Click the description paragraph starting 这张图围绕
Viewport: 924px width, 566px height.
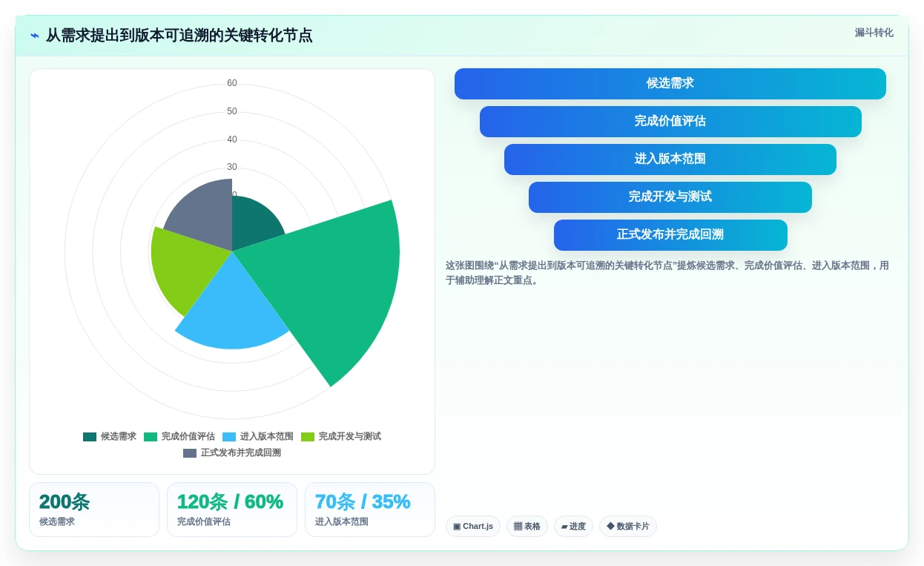(x=667, y=273)
